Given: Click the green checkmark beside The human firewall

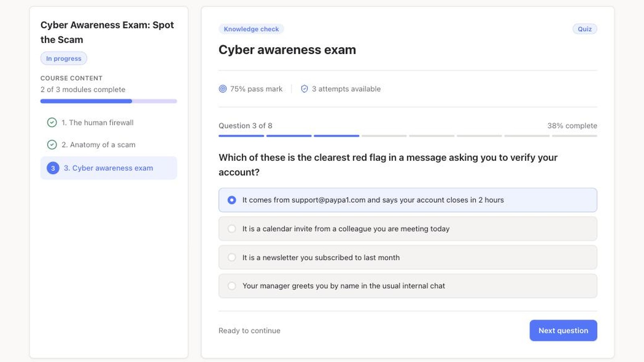Looking at the screenshot, I should pyautogui.click(x=52, y=122).
